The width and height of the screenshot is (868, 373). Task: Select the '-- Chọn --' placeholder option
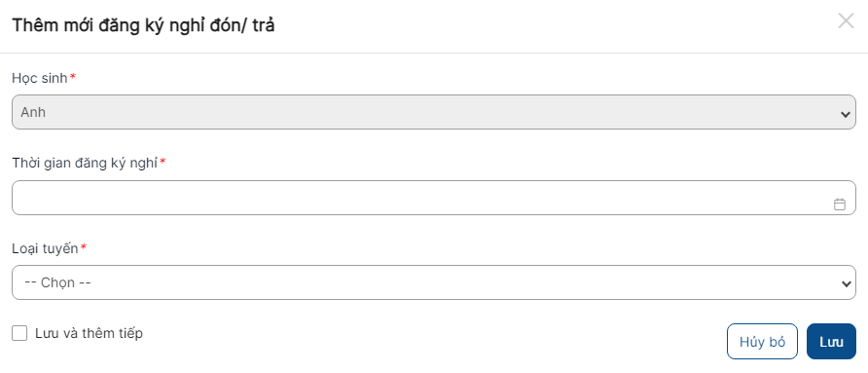58,282
